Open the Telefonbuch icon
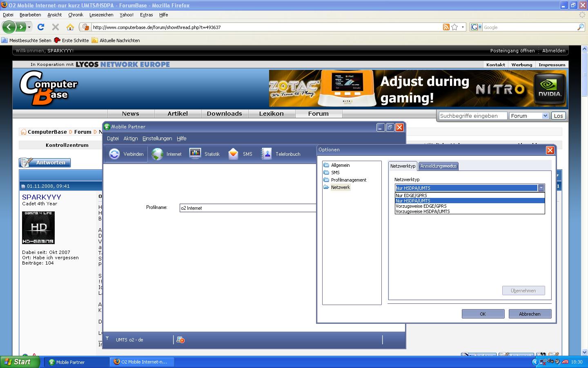This screenshot has width=588, height=368. click(266, 154)
